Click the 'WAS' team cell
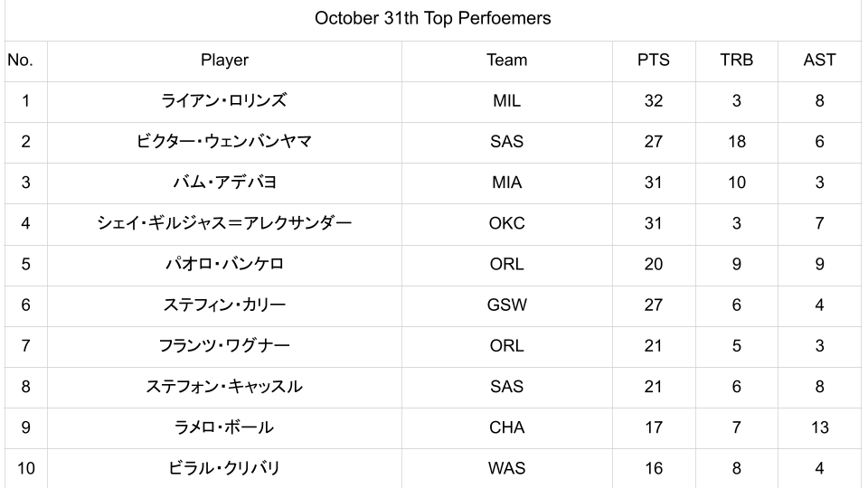This screenshot has width=868, height=488. pos(506,468)
